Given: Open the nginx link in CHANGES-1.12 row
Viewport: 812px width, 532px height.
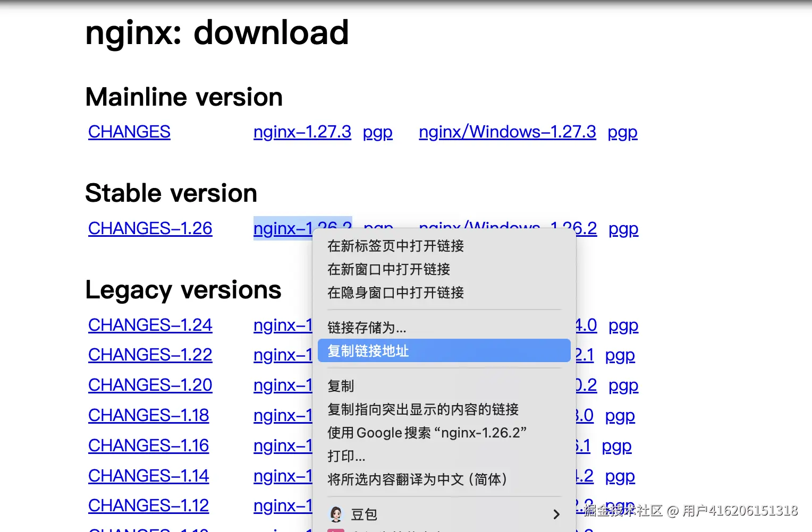Looking at the screenshot, I should point(283,506).
